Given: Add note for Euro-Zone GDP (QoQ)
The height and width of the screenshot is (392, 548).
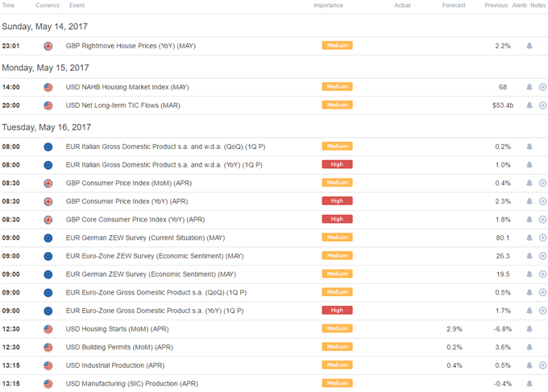Looking at the screenshot, I should [542, 292].
